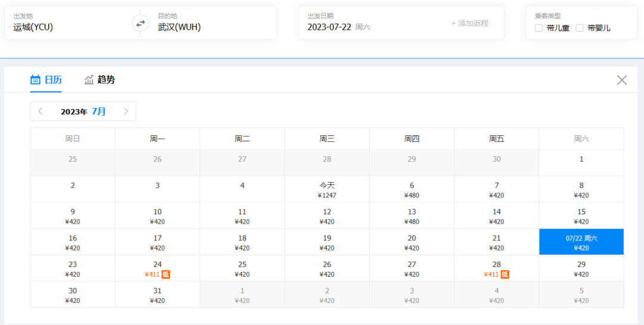Image resolution: width=644 pixels, height=325 pixels.
Task: Open the 日历 calendar tab
Action: coord(46,80)
